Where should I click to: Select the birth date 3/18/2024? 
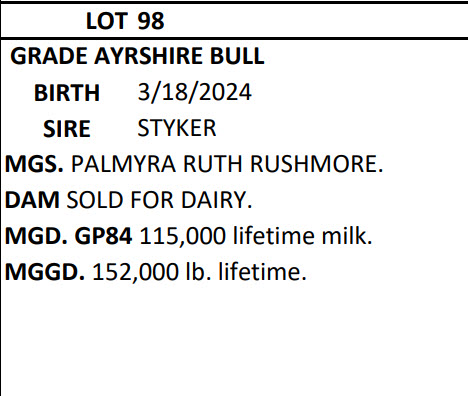(195, 92)
